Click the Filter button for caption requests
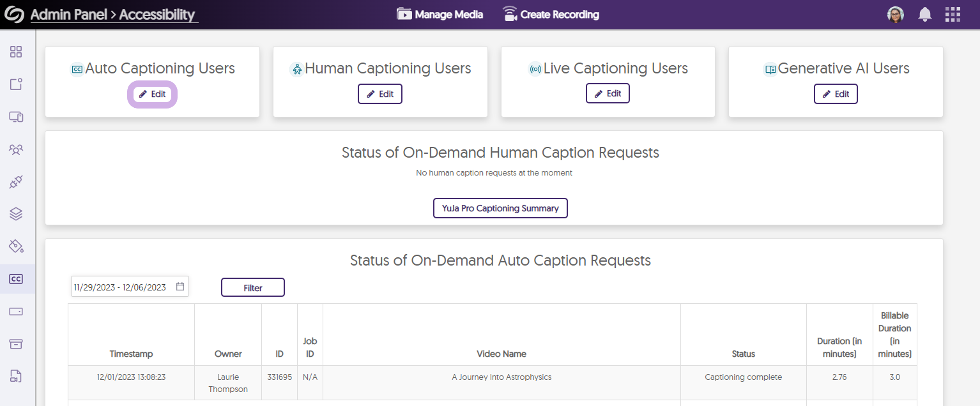Image resolution: width=980 pixels, height=406 pixels. point(252,287)
